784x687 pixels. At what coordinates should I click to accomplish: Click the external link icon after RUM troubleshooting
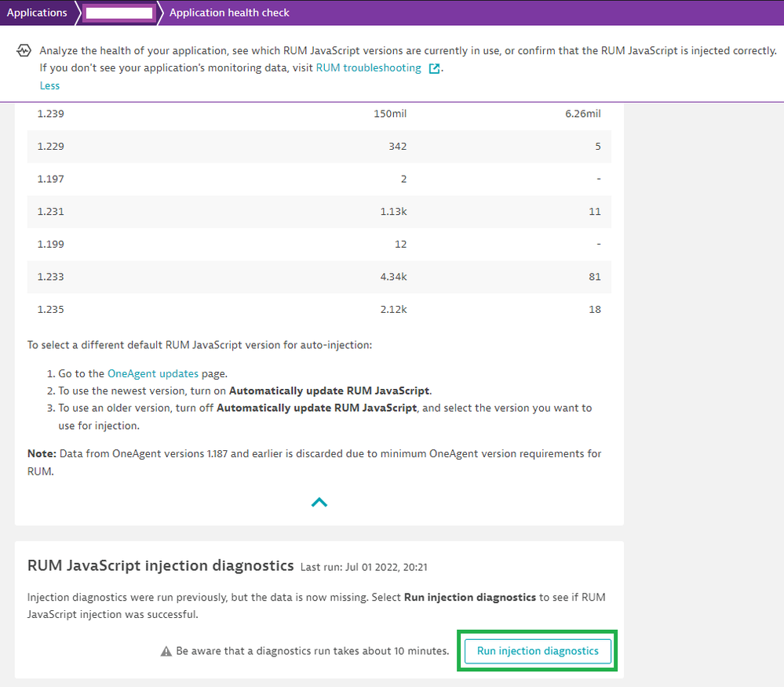coord(435,68)
